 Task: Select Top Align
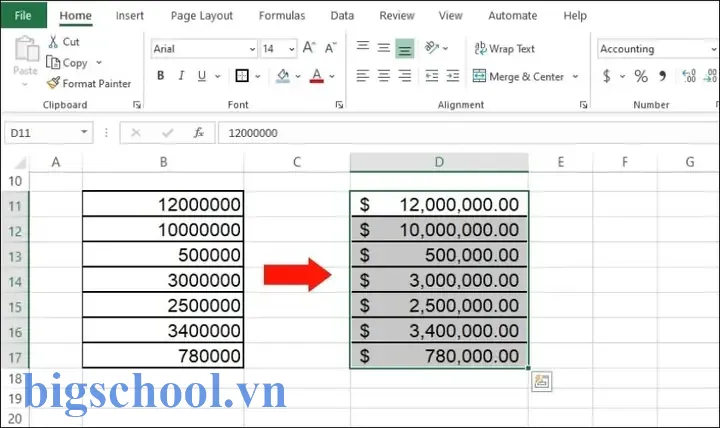[x=363, y=46]
